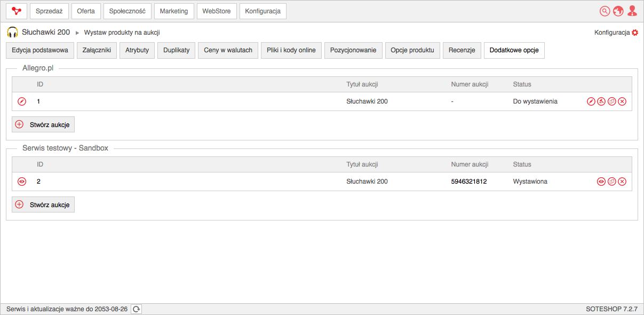Open the Oferta menu
Image resolution: width=644 pixels, height=315 pixels.
[x=86, y=11]
